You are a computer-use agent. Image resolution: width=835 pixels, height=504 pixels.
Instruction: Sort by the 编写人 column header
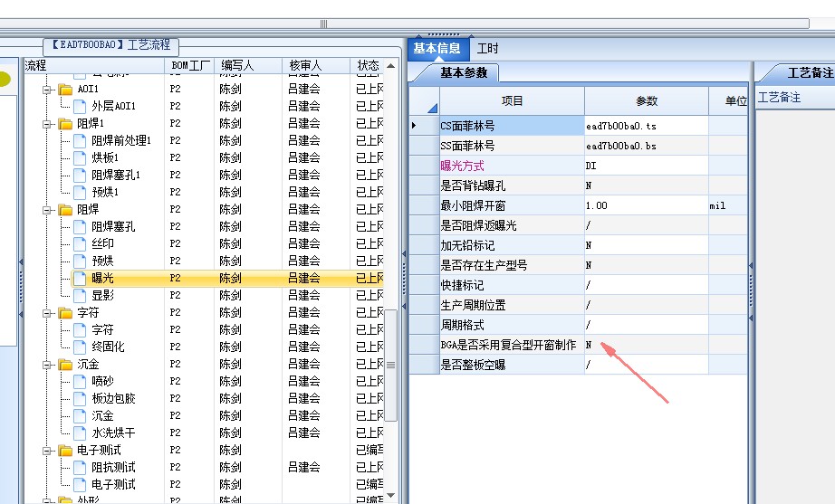tap(248, 65)
